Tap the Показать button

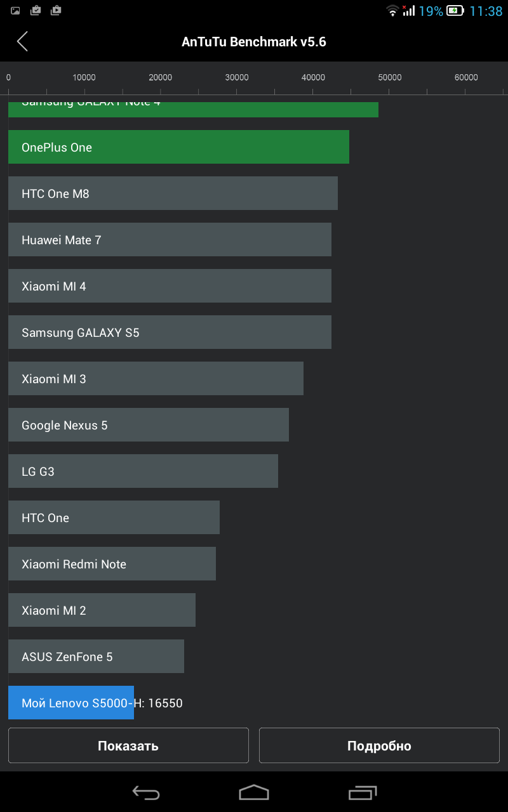point(128,745)
